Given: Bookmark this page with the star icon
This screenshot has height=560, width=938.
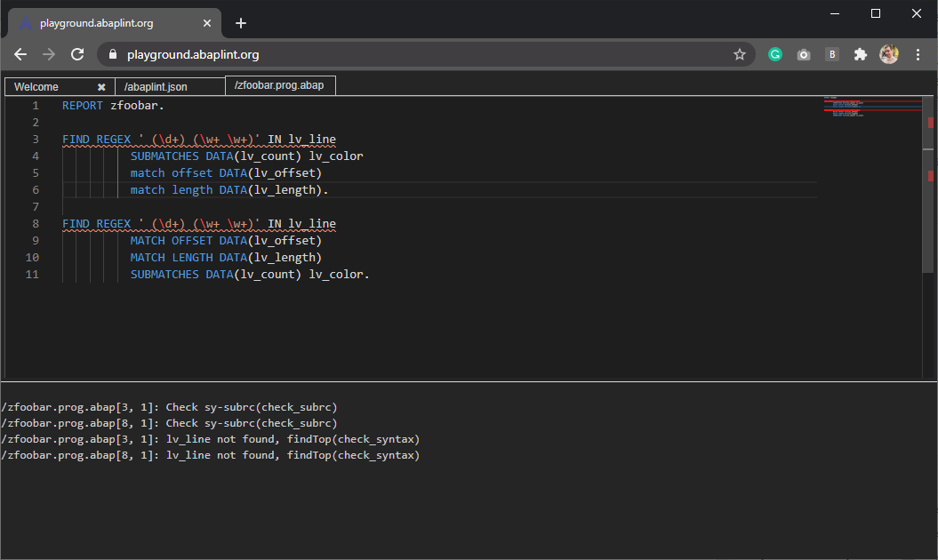Looking at the screenshot, I should point(740,54).
